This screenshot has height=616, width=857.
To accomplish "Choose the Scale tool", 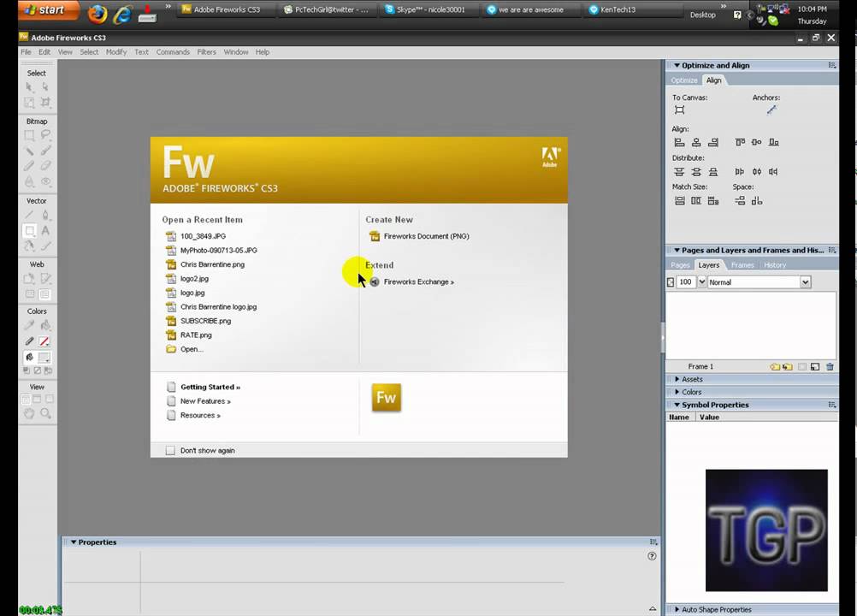I will [x=29, y=102].
